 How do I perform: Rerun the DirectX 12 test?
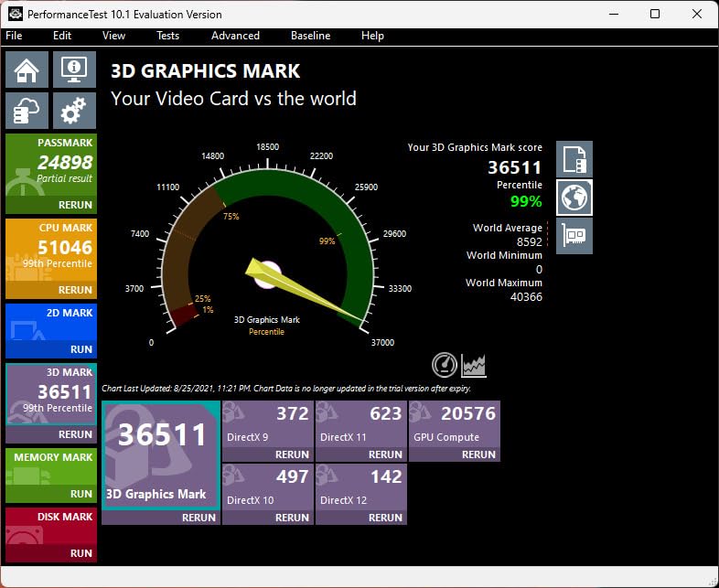pyautogui.click(x=361, y=518)
